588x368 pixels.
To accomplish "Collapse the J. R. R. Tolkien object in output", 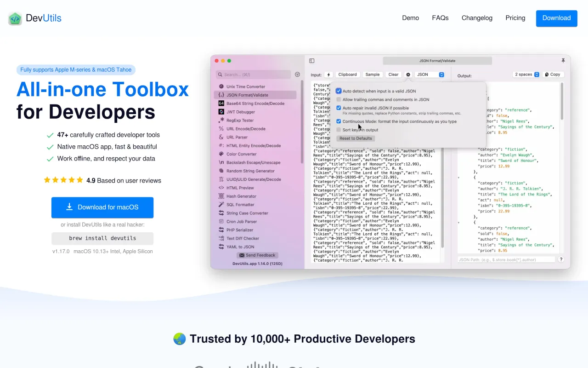I will pyautogui.click(x=458, y=178).
